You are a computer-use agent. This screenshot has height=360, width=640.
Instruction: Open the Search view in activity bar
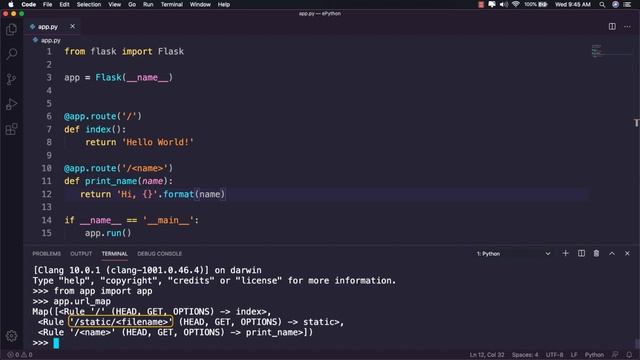11,54
